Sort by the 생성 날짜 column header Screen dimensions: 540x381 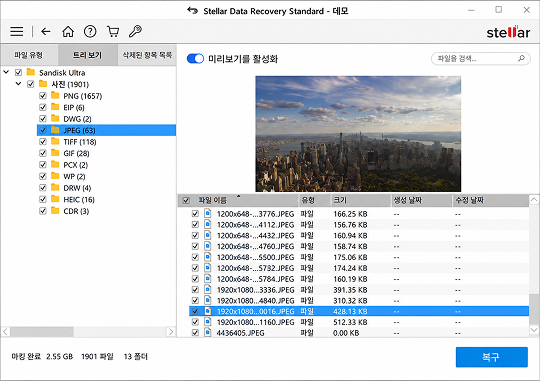click(421, 200)
